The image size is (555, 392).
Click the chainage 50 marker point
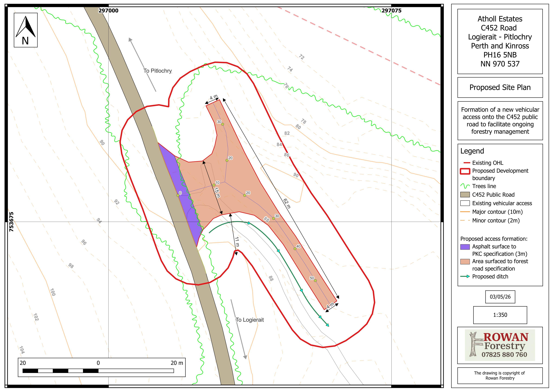pyautogui.click(x=315, y=281)
